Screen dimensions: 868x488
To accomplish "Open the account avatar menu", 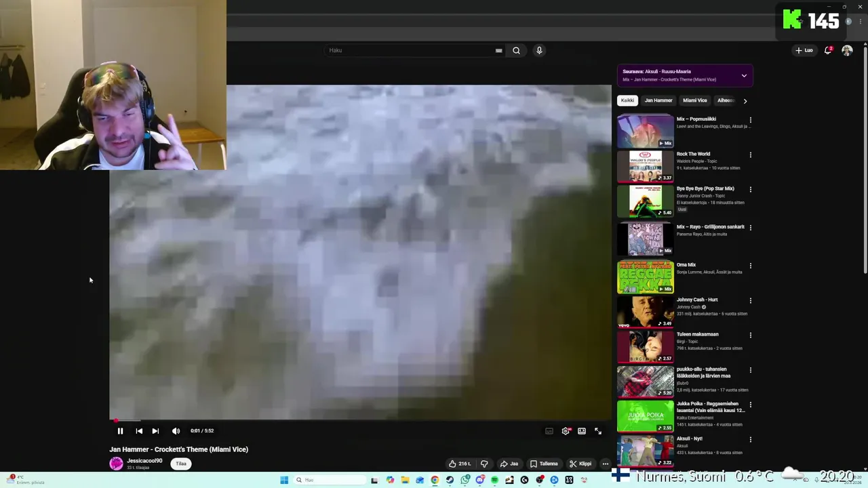I will tap(847, 50).
